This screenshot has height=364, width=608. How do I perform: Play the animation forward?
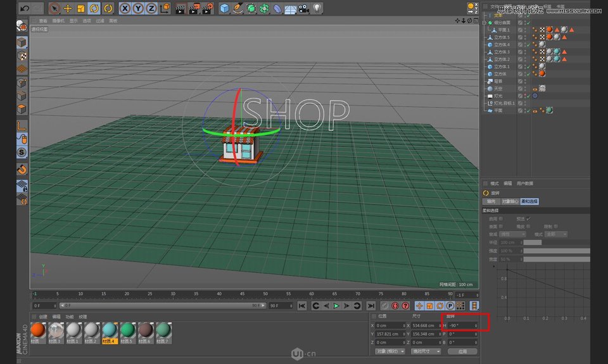(336, 306)
